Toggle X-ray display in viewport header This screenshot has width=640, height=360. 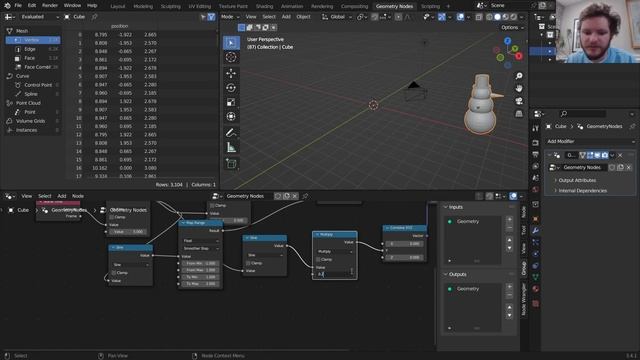478,17
